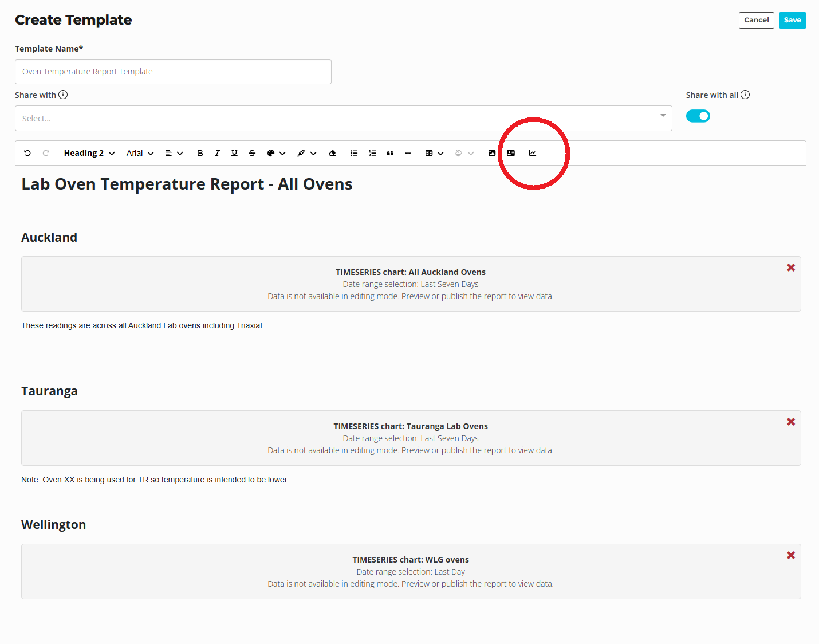Viewport: 819px width, 644px height.
Task: Remove the Tauranga Lab Ovens chart
Action: [x=791, y=422]
